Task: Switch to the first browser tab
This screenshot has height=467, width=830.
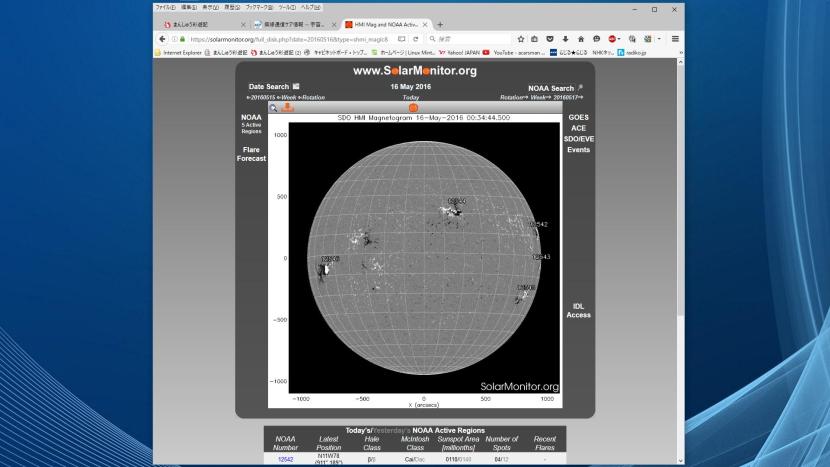Action: tap(204, 24)
